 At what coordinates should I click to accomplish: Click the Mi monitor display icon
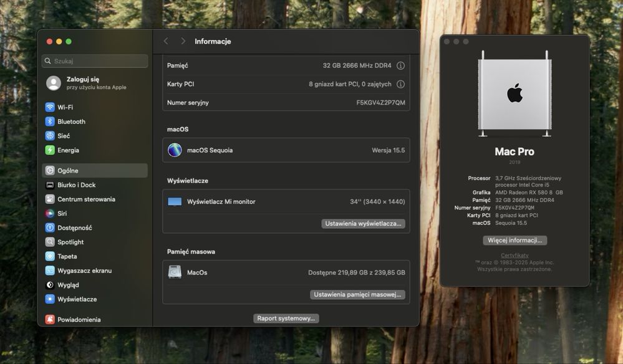tap(175, 202)
